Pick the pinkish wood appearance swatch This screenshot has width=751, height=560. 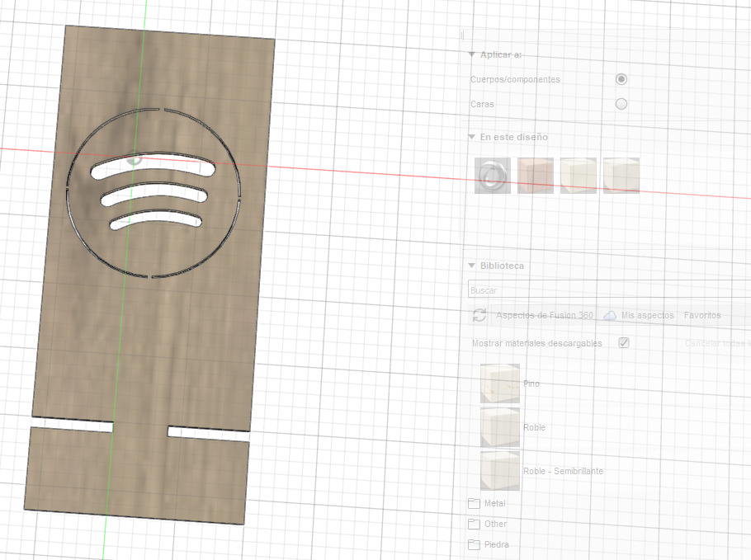coord(536,176)
